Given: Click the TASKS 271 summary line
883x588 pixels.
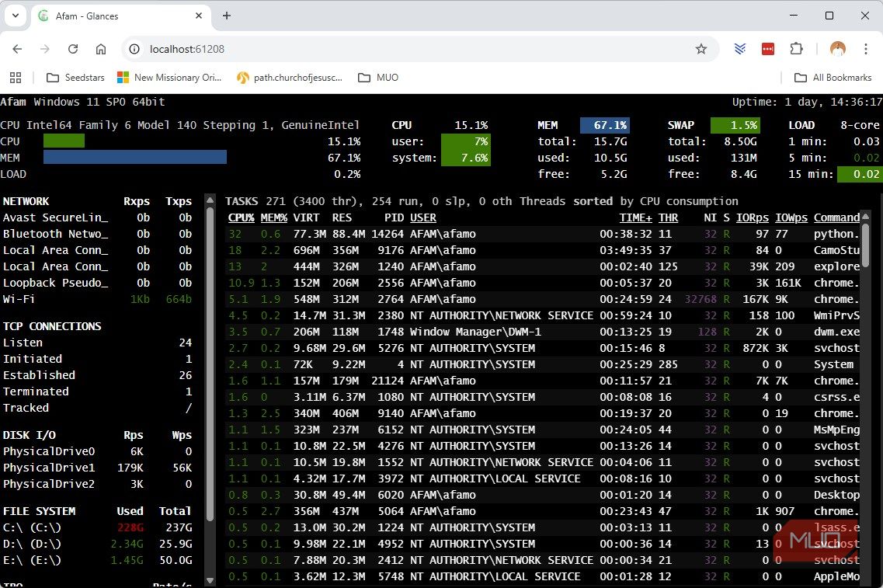Looking at the screenshot, I should (481, 201).
